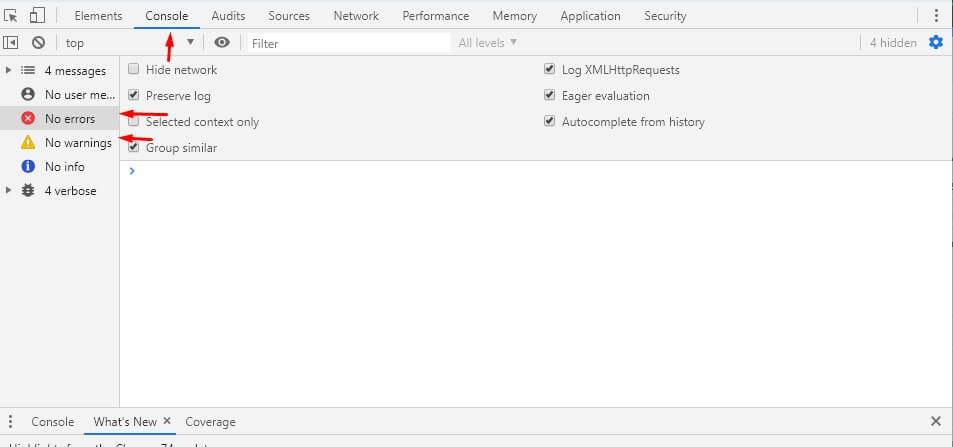Activate the inspect element picker icon
The width and height of the screenshot is (953, 447).
(x=12, y=16)
